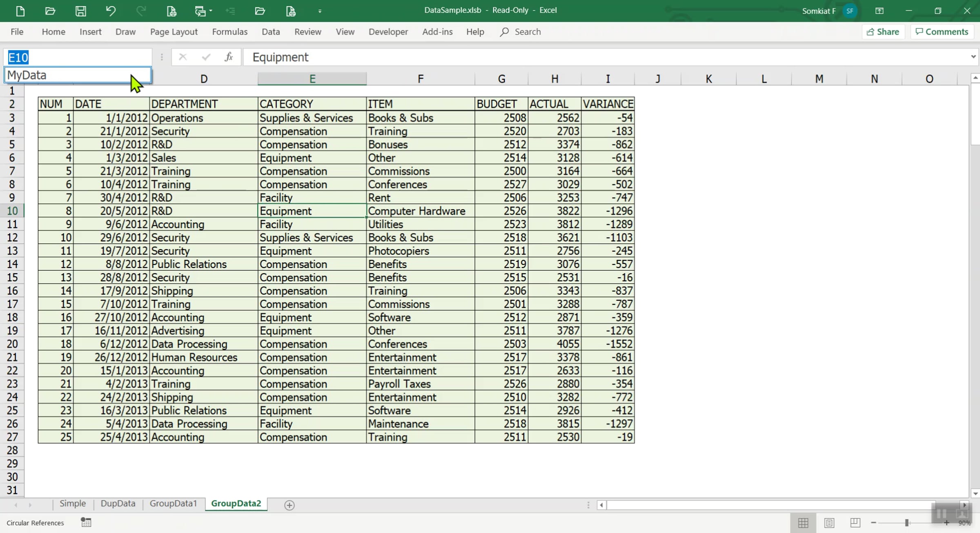This screenshot has width=980, height=533.
Task: Click the Share button
Action: coord(883,32)
